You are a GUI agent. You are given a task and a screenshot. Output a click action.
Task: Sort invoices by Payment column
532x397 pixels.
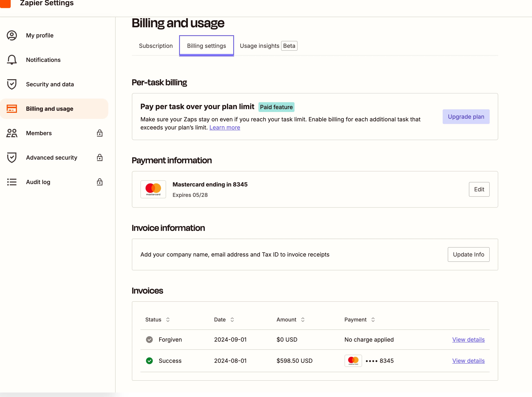click(x=373, y=320)
